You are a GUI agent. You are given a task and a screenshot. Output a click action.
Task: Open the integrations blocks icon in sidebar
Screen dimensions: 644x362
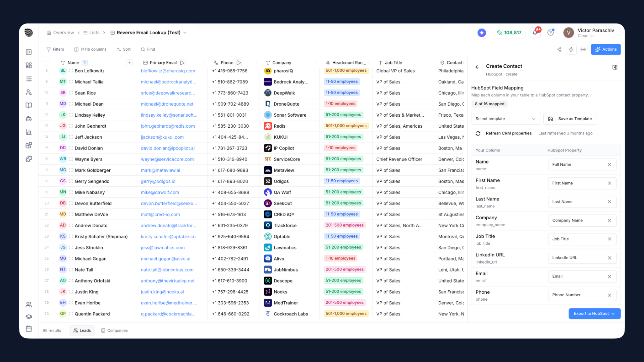[29, 145]
